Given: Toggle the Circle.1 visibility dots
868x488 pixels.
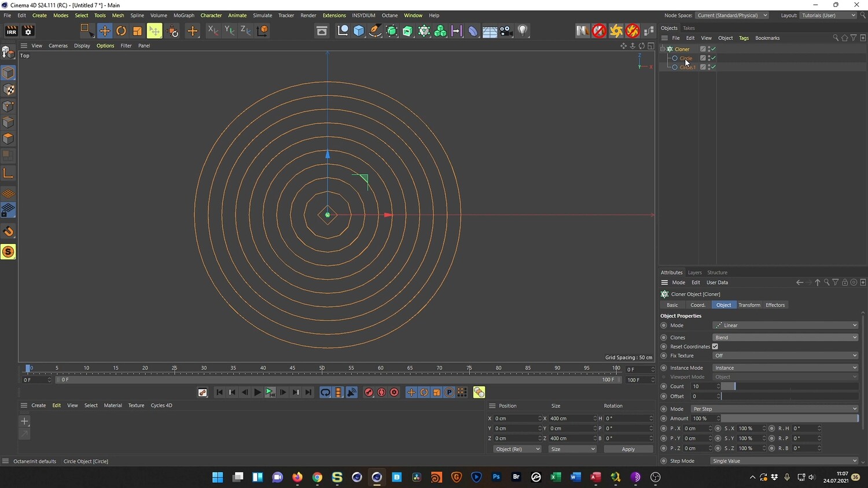Looking at the screenshot, I should pos(709,67).
